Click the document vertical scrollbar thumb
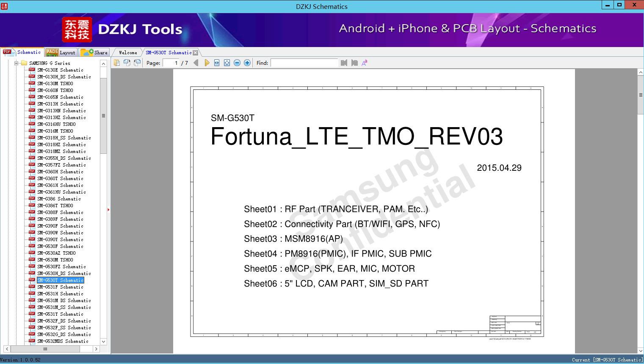644x364 pixels. pyautogui.click(x=641, y=95)
